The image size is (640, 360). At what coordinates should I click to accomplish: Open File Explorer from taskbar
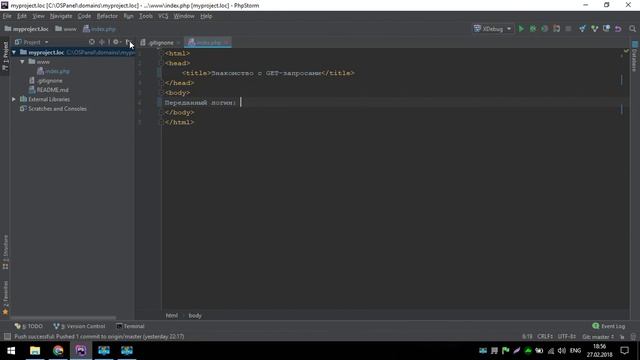coord(35,351)
